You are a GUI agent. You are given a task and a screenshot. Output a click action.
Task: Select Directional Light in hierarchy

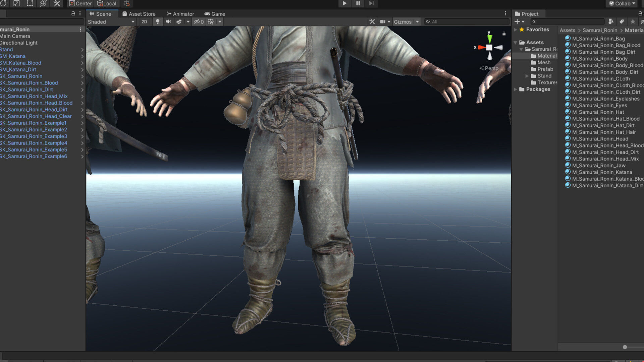19,43
